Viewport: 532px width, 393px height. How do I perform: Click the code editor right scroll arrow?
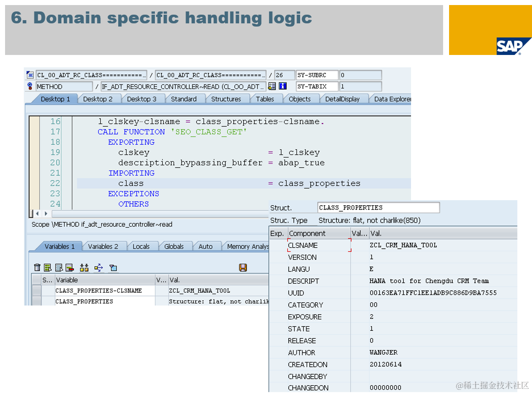(46, 213)
